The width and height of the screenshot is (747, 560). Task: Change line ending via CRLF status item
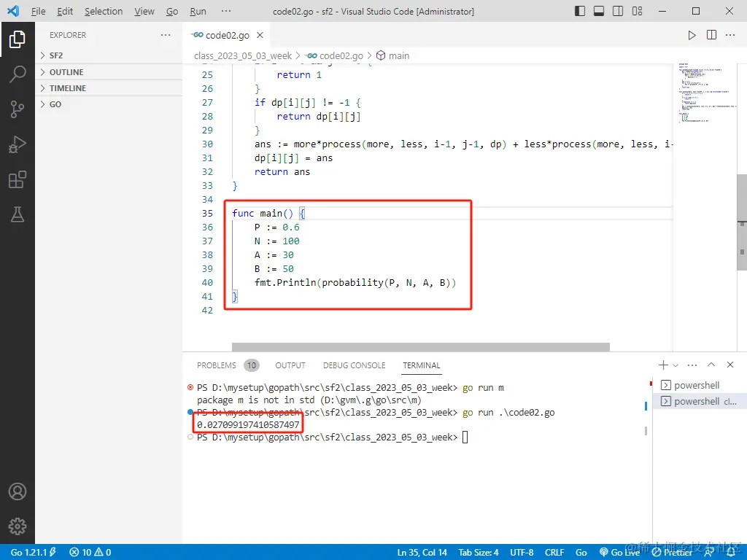tap(554, 553)
